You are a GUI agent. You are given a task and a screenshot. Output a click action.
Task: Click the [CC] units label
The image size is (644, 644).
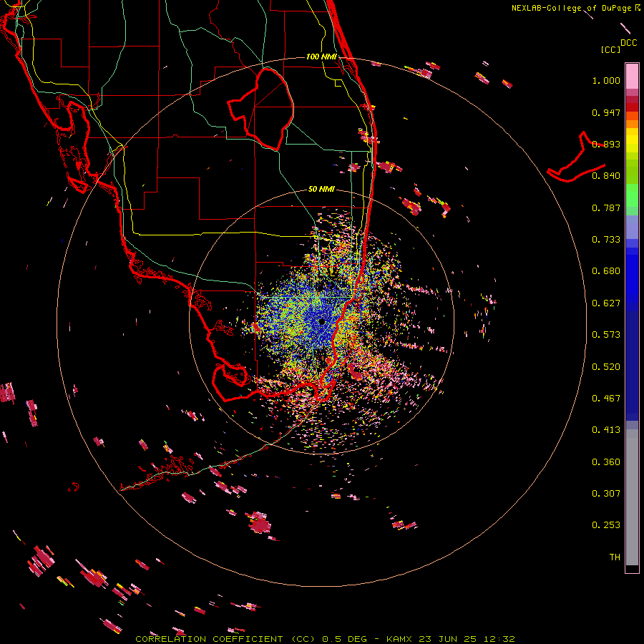[610, 49]
